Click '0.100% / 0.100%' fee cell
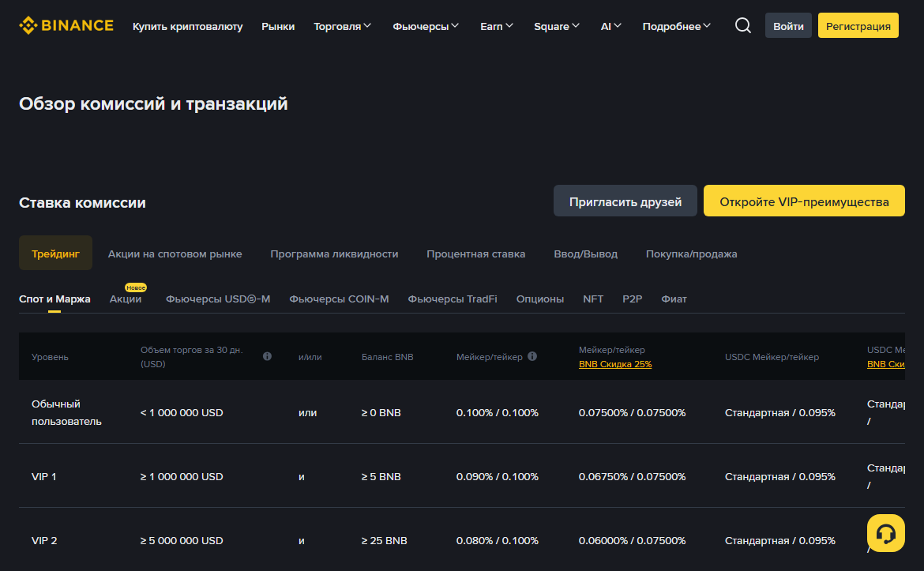Screen dimensions: 924x571 coord(498,412)
